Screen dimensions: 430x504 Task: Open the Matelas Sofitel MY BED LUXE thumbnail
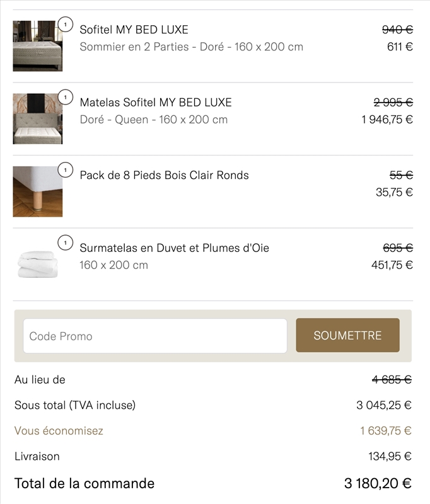[37, 120]
